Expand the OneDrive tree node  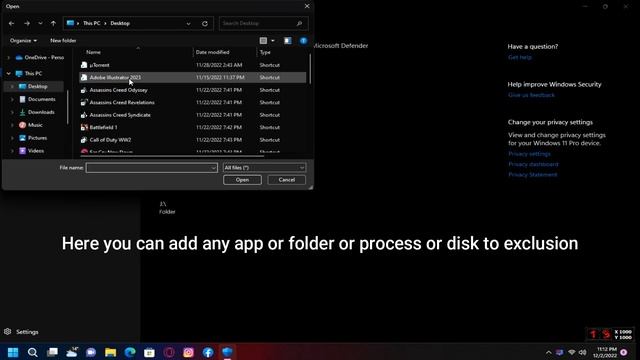9,58
